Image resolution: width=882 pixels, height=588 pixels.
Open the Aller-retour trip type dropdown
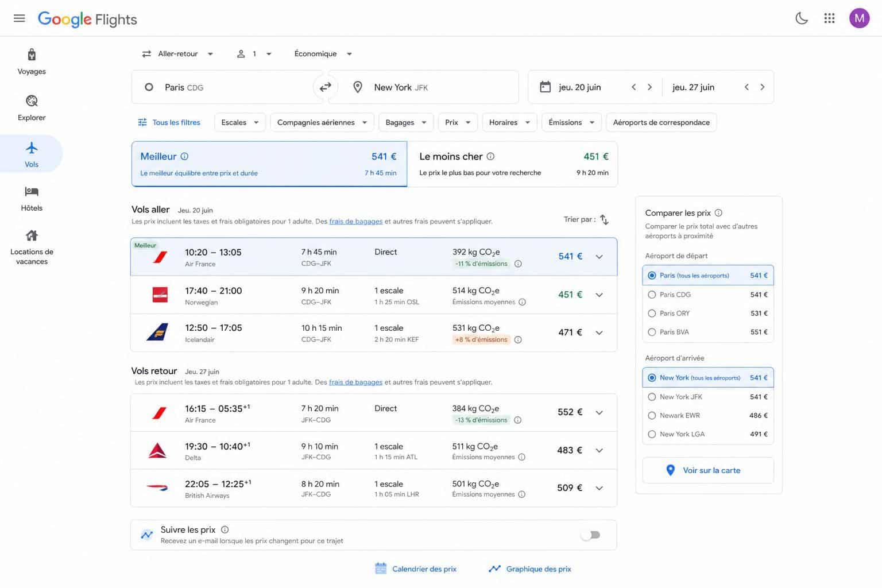click(177, 53)
